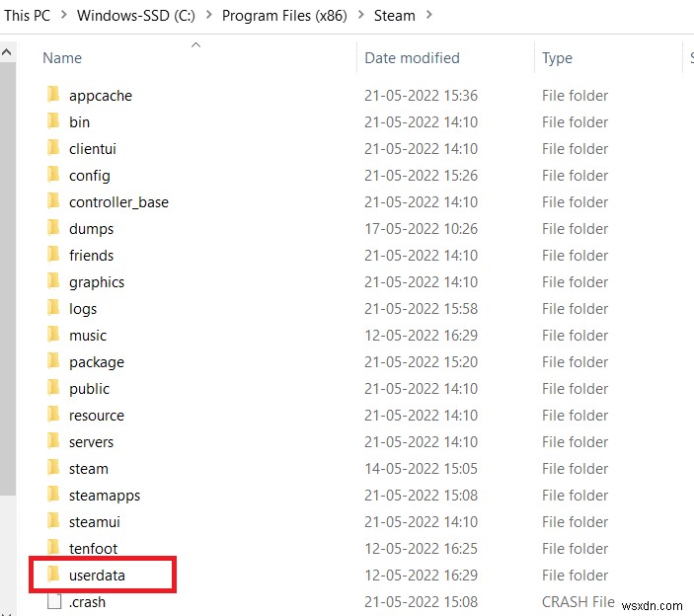Select the config folder name

[x=90, y=176]
